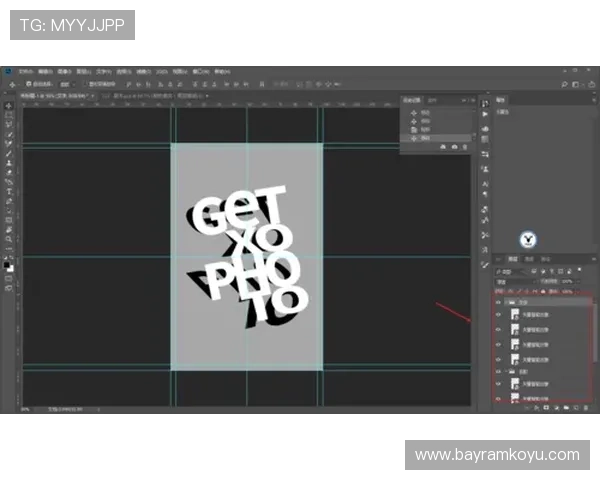
Task: Switch to the Channels tab beside Layers
Action: 529,259
